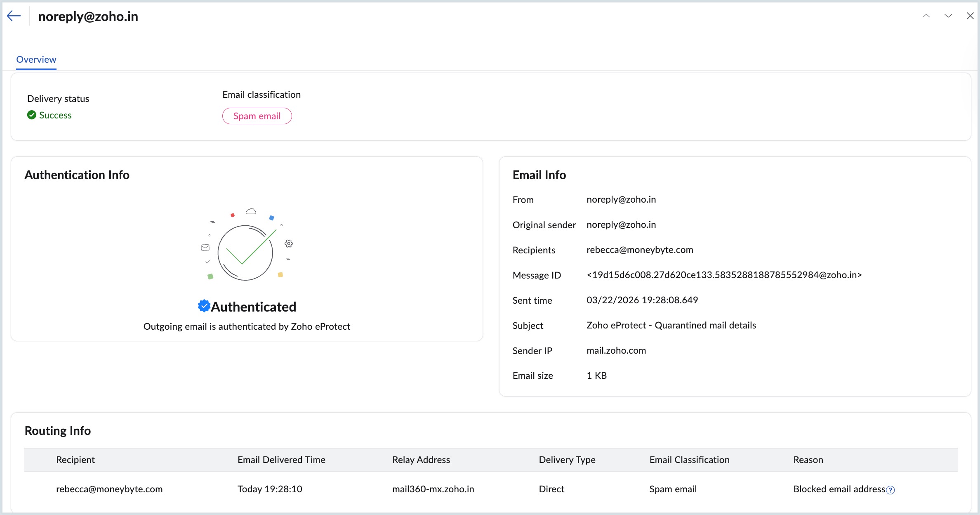The image size is (980, 515).
Task: Click the Routing Info section heading
Action: click(58, 431)
